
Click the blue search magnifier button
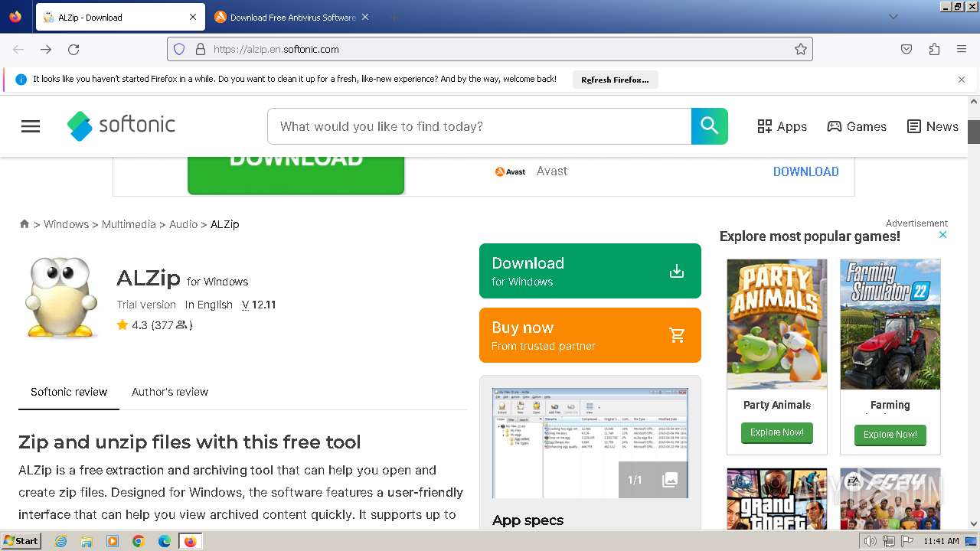[709, 126]
